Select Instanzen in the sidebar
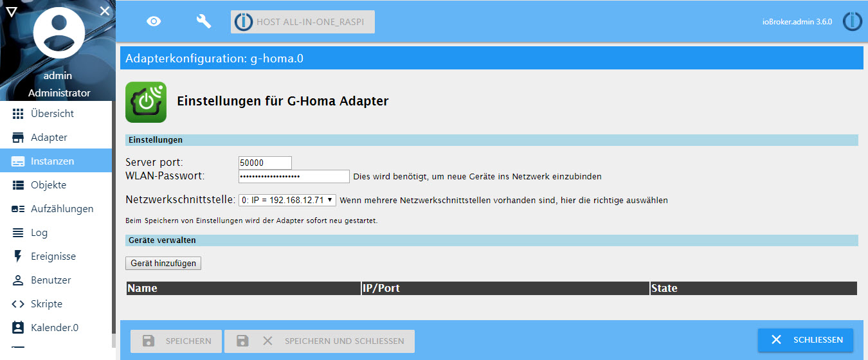 56,161
